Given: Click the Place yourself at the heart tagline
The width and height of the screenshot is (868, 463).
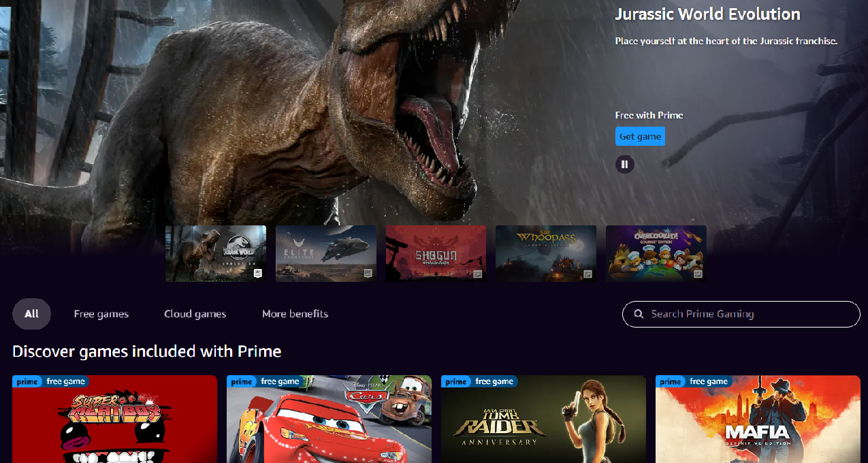Looking at the screenshot, I should [x=726, y=41].
